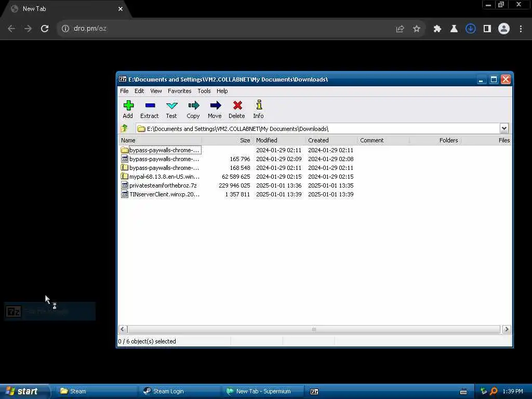Bookmark this tab with star icon

tap(417, 29)
